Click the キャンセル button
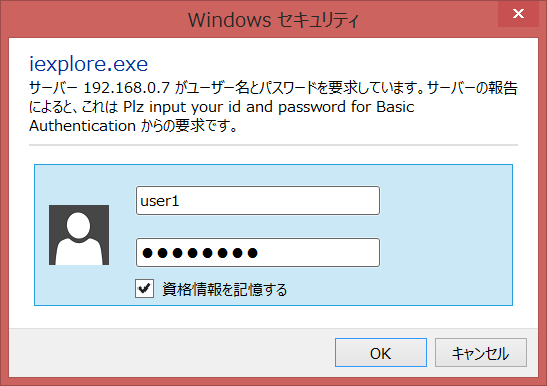 480,352
